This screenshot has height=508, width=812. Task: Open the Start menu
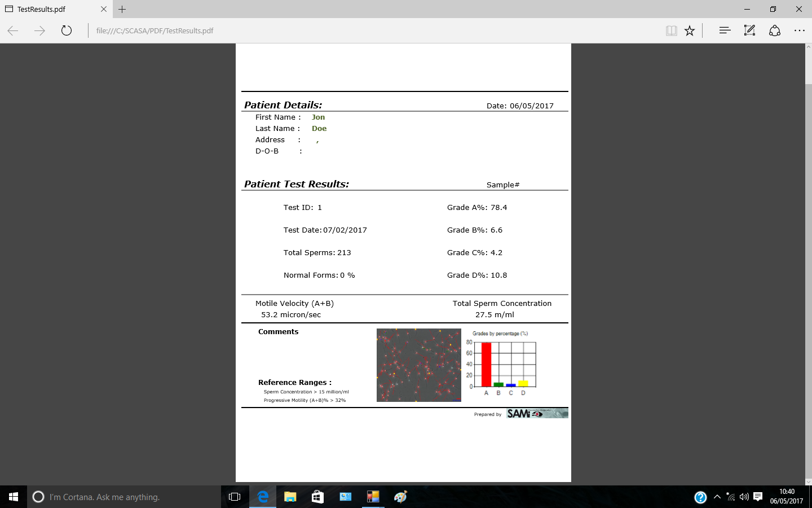[12, 497]
